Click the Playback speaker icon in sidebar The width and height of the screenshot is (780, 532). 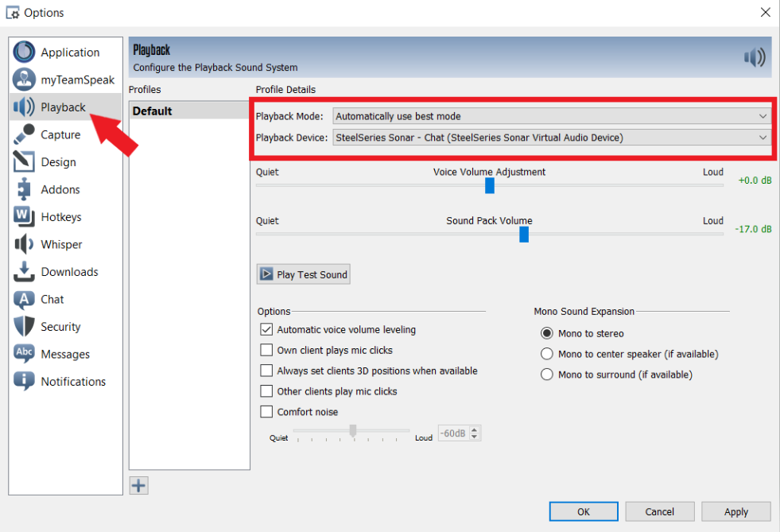[x=24, y=107]
